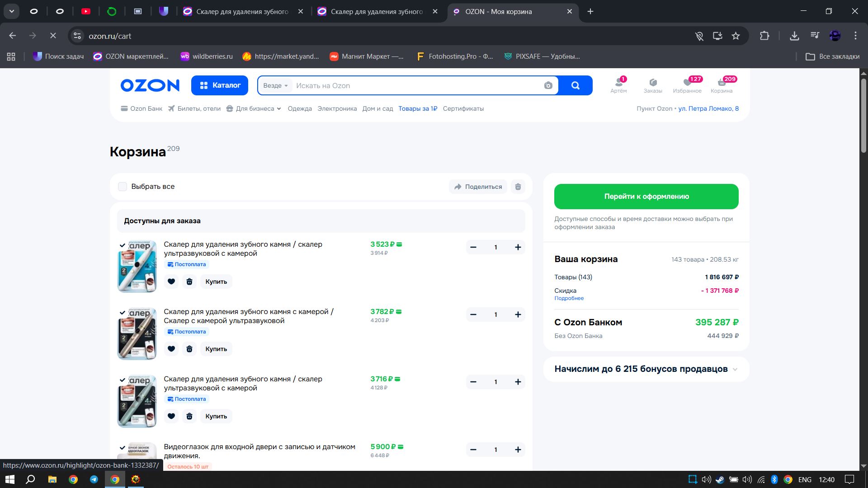Favorite the first scaler with heart icon
Screen dimensions: 868x488
pyautogui.click(x=171, y=282)
